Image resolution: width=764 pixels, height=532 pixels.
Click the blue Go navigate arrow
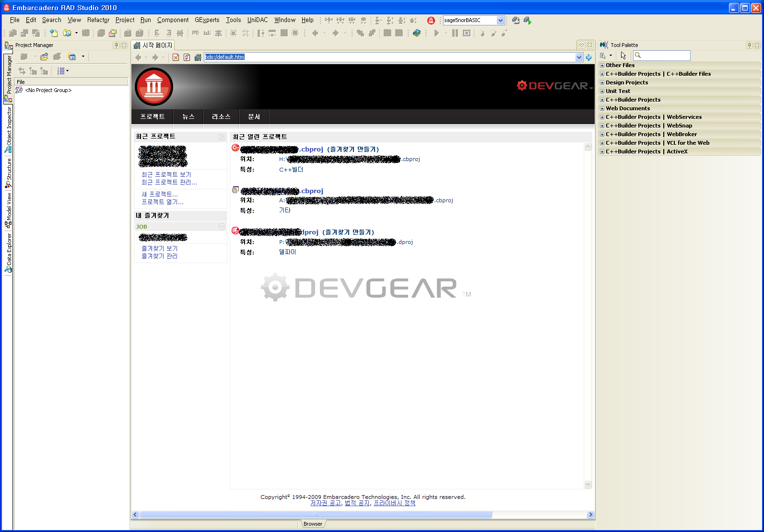click(589, 58)
